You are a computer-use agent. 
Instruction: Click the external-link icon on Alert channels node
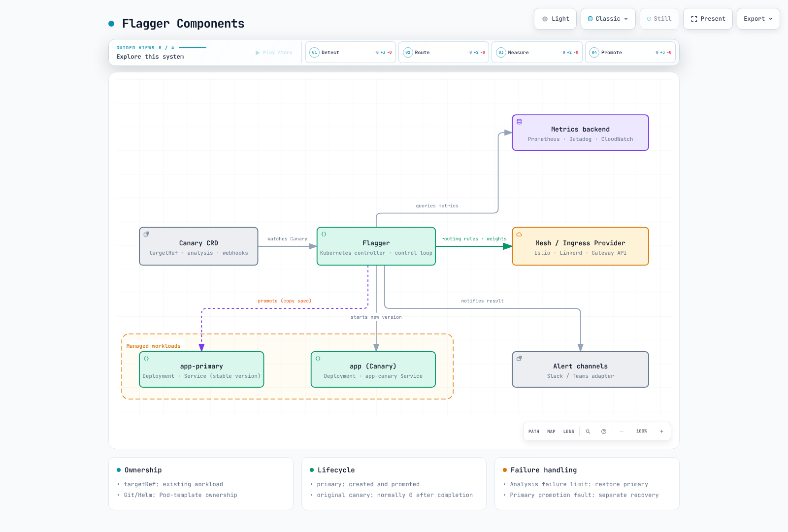pyautogui.click(x=519, y=359)
